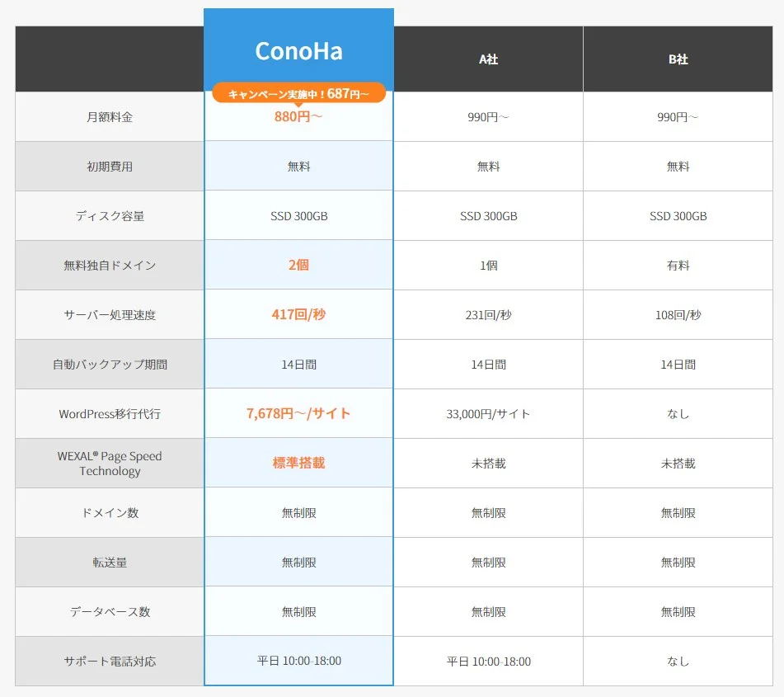This screenshot has width=784, height=697.
Task: Click ConoHa's SSD 300GB disk capacity cell
Action: pos(298,215)
